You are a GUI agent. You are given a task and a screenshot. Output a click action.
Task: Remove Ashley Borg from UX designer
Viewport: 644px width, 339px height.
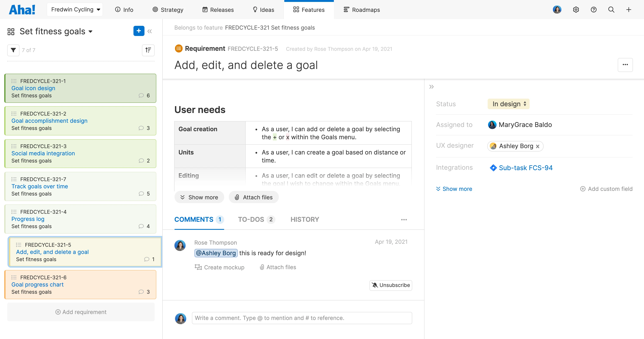[537, 146]
